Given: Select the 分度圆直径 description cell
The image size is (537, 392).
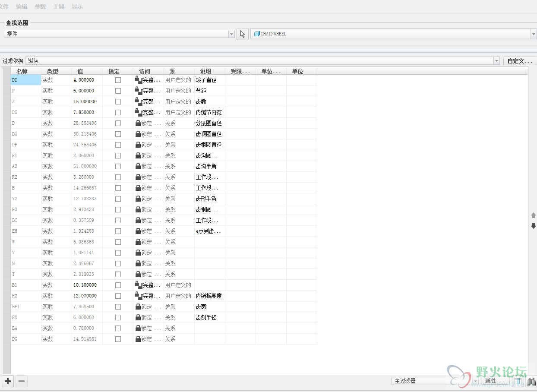Looking at the screenshot, I should pos(209,123).
